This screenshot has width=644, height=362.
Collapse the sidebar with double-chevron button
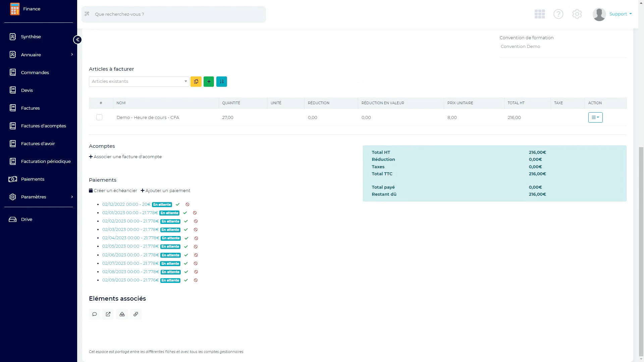(77, 40)
